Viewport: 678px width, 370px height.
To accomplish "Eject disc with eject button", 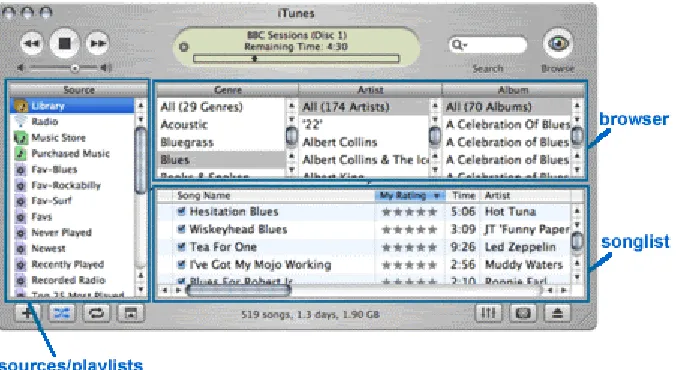I will pos(557,313).
